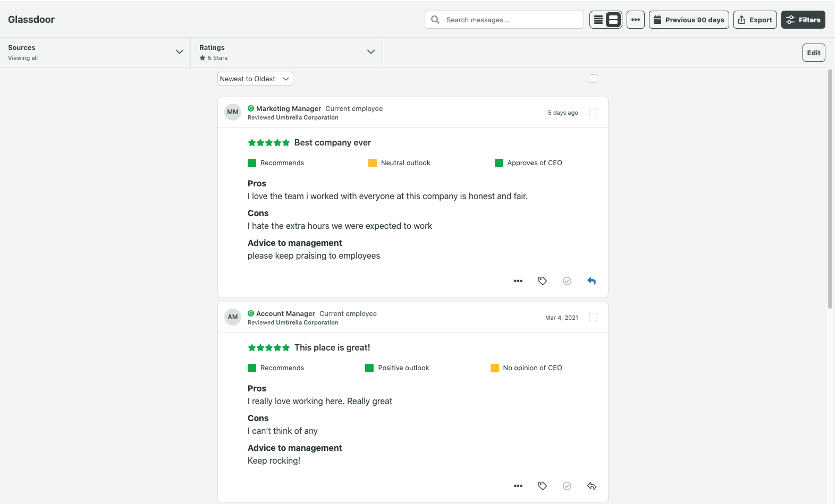Screen dimensions: 836x504
Task: Switch to expanded card view icon
Action: tap(613, 20)
